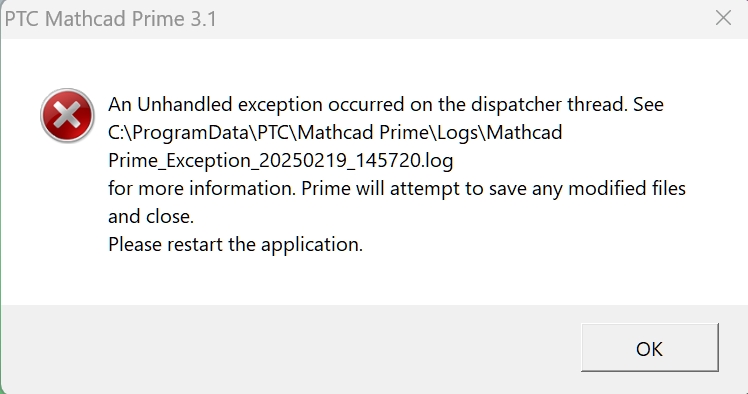The width and height of the screenshot is (748, 394).
Task: Click the gray footer area left of OK
Action: (x=286, y=347)
